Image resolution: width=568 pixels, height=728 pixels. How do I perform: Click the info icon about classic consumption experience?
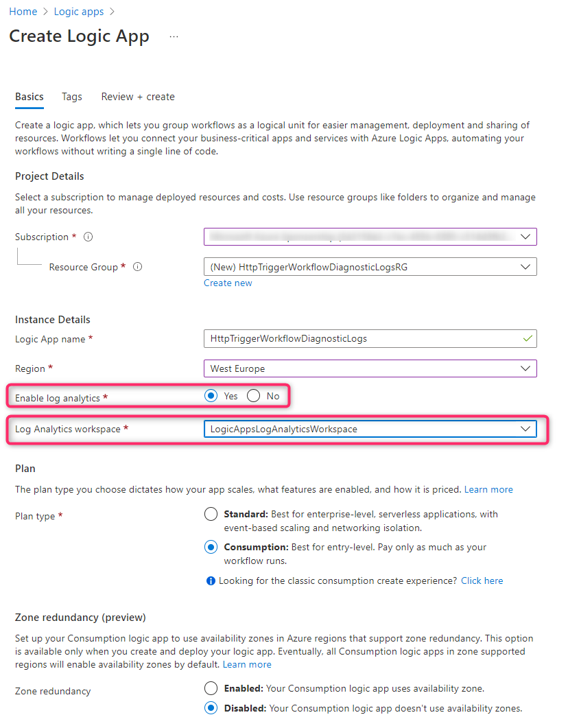pos(211,580)
